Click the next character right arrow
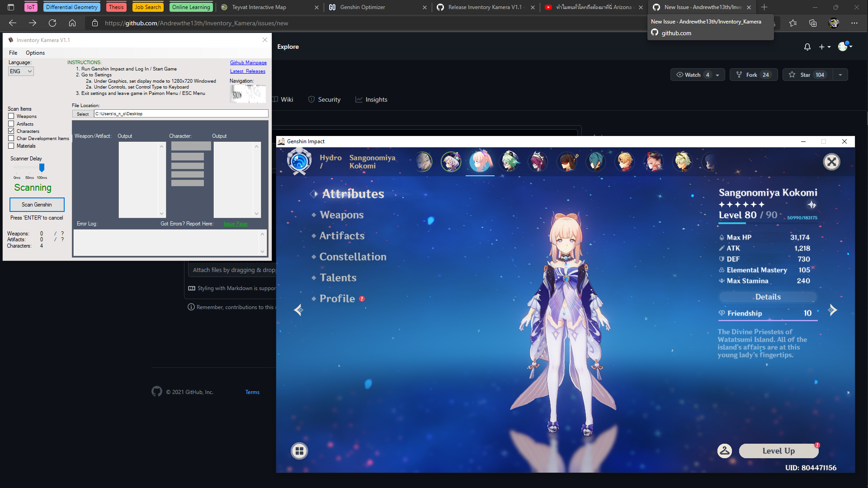The height and width of the screenshot is (488, 868). tap(833, 310)
